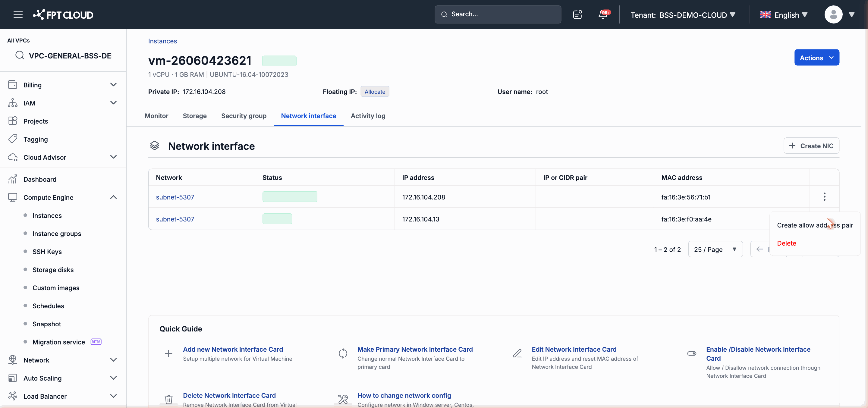Open the hamburger menu
The width and height of the screenshot is (868, 408).
tap(18, 14)
